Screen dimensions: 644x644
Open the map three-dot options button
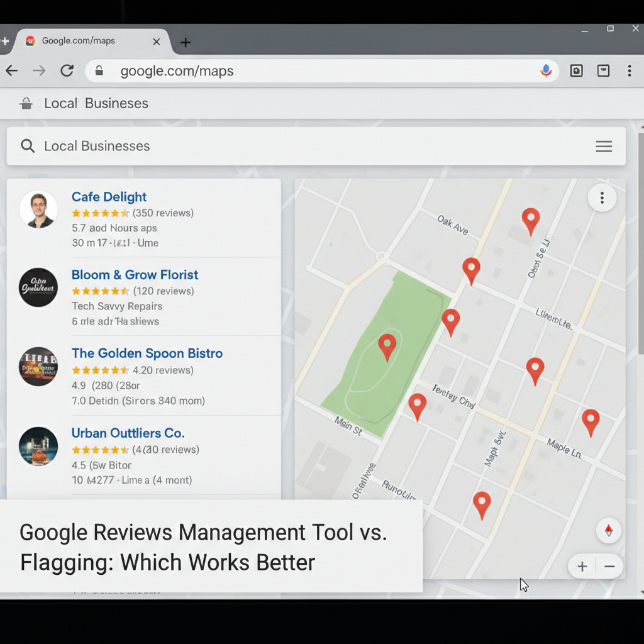[602, 198]
